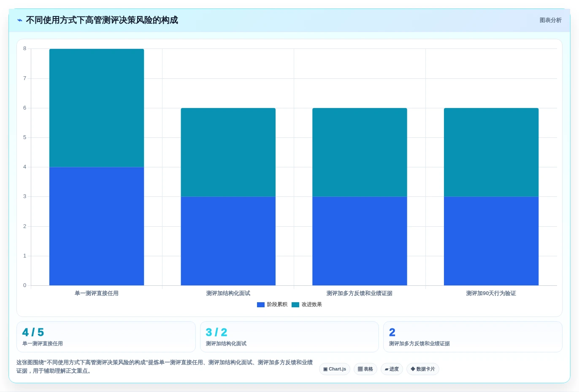
Task: Open the 4 / 5 单一测评直接任用 card
Action: (x=106, y=337)
